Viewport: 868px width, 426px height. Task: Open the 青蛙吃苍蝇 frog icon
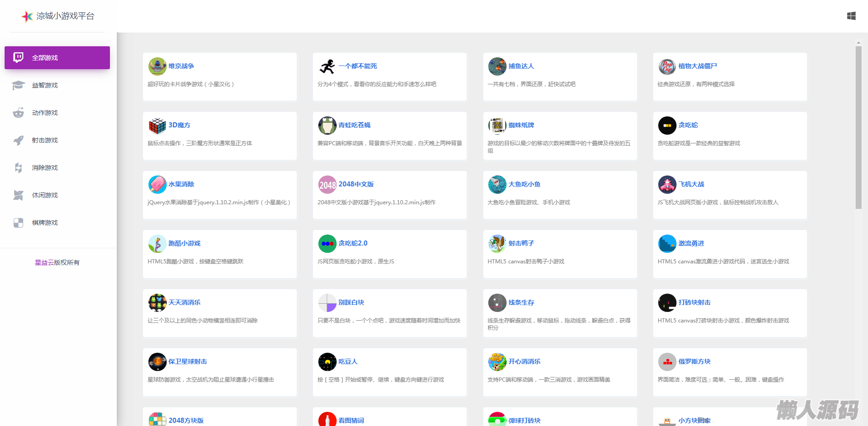coord(327,126)
